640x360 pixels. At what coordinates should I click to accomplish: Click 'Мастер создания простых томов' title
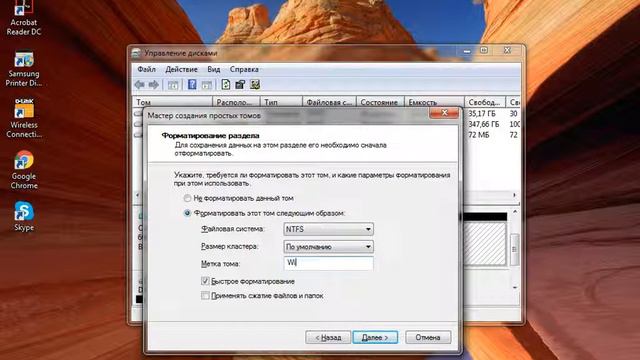click(x=204, y=116)
